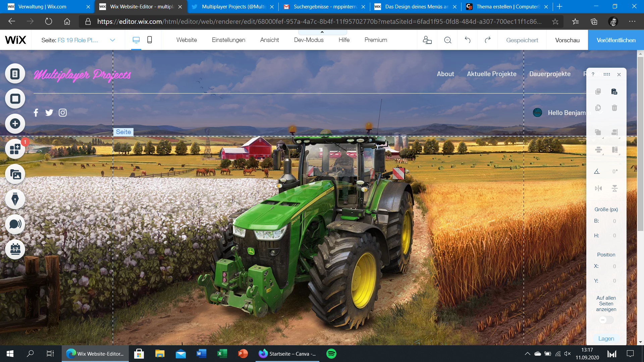Click the Vorschau button
This screenshot has width=644, height=362.
pyautogui.click(x=567, y=40)
